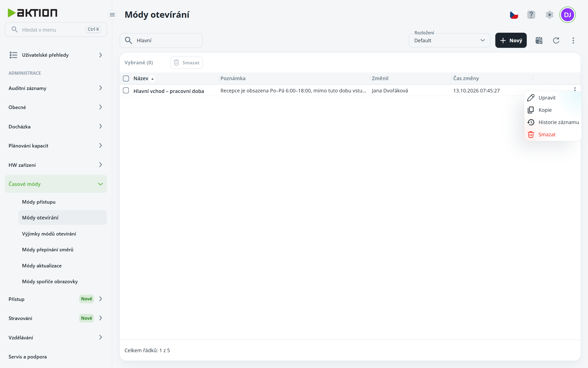
Task: Click the Hlavní search input field
Action: pyautogui.click(x=161, y=40)
